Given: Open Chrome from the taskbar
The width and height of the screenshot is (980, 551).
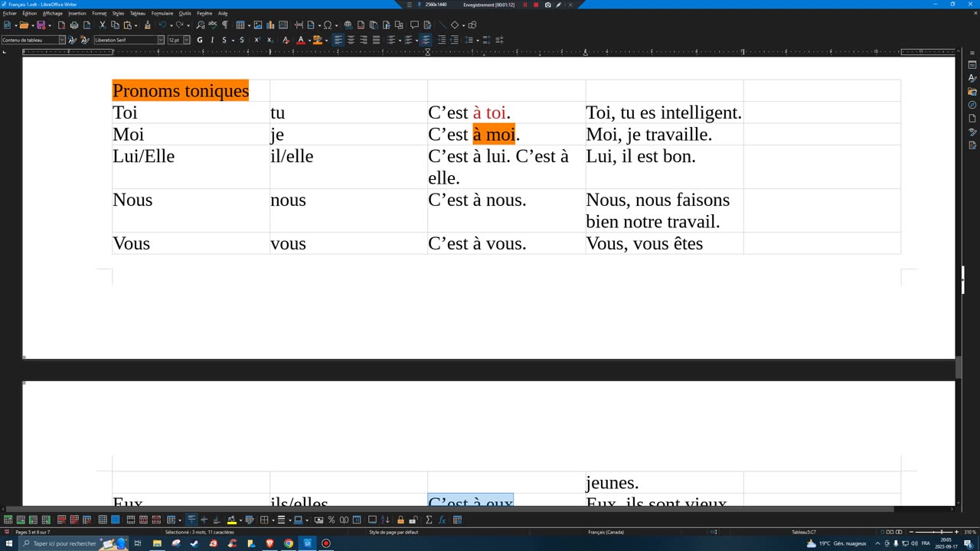Looking at the screenshot, I should (x=289, y=543).
